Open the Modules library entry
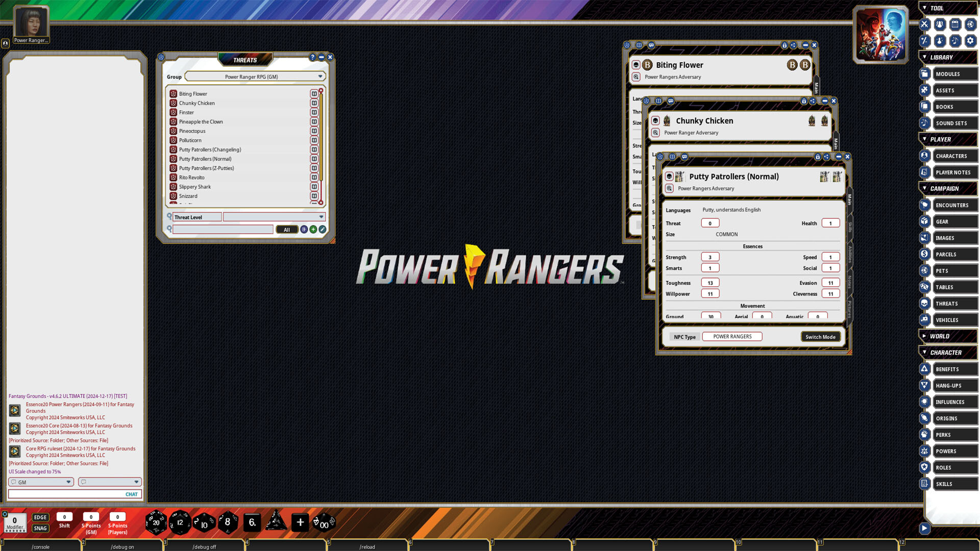 [x=955, y=74]
